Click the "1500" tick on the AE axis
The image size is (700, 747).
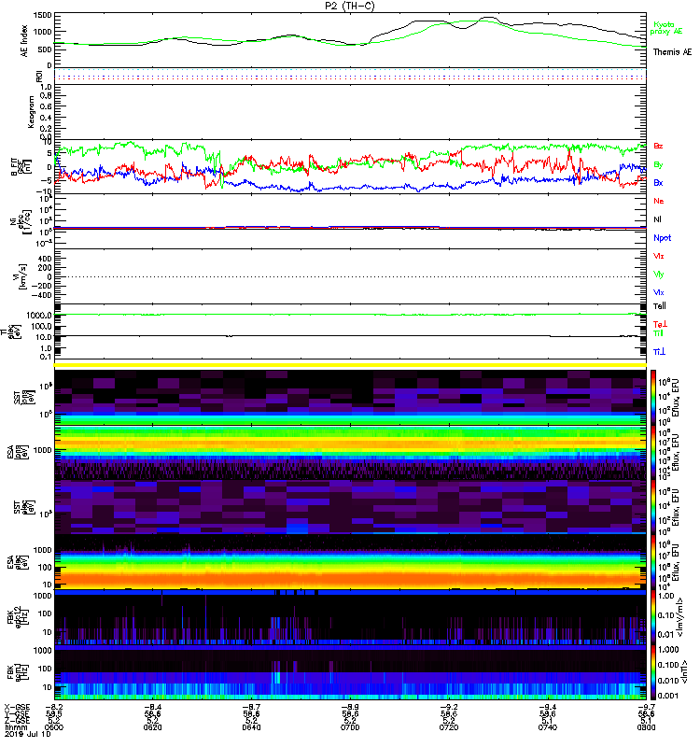pyautogui.click(x=42, y=15)
